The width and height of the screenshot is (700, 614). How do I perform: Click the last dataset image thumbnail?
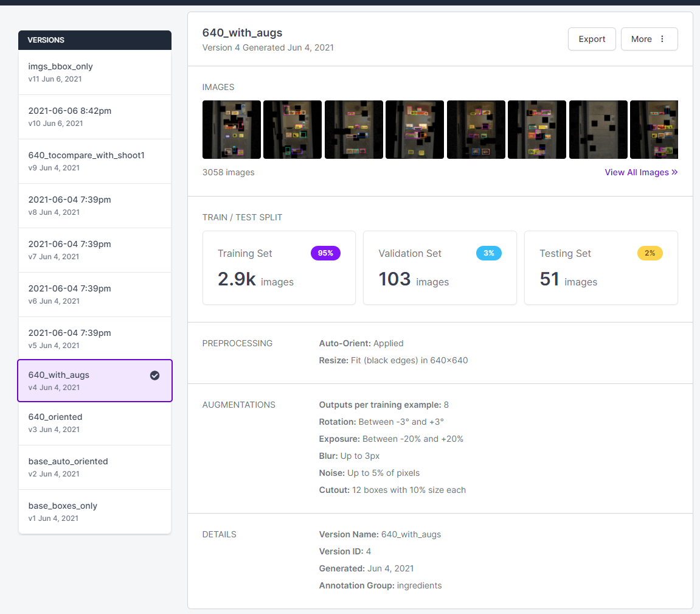(x=654, y=129)
